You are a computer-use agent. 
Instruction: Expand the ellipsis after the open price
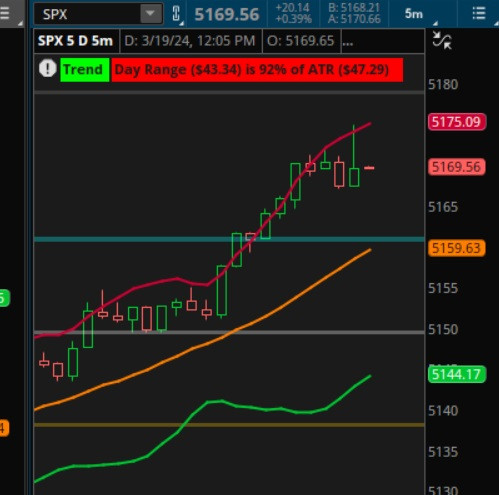point(348,43)
